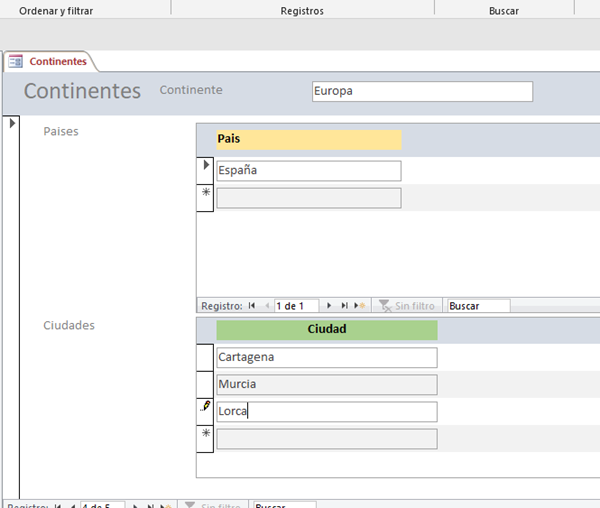
Task: Click the España country field
Action: tap(308, 170)
